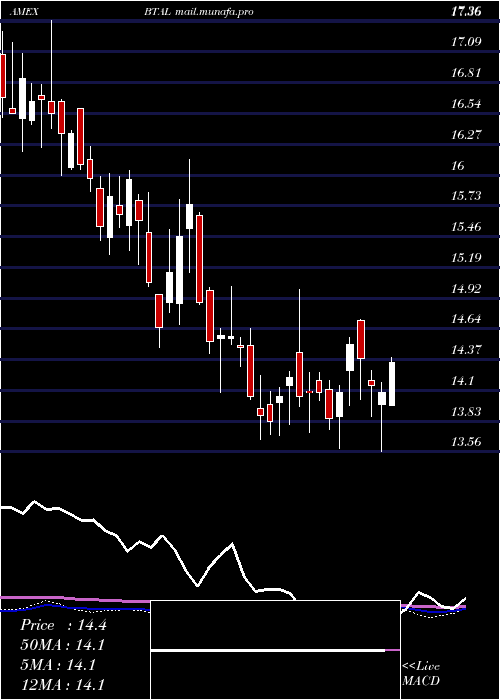Click the 14.1 price axis label

point(462,381)
